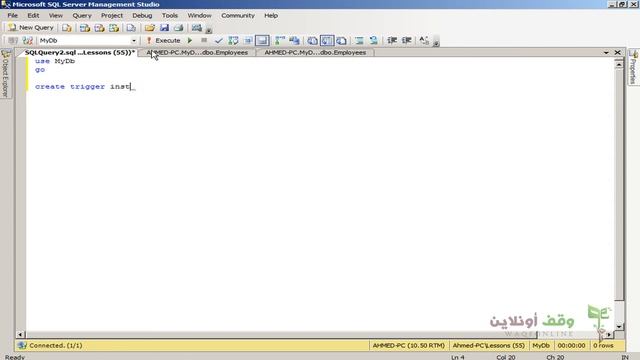Click the green Debug play arrow
Viewport: 640px width, 360px height.
pyautogui.click(x=190, y=40)
